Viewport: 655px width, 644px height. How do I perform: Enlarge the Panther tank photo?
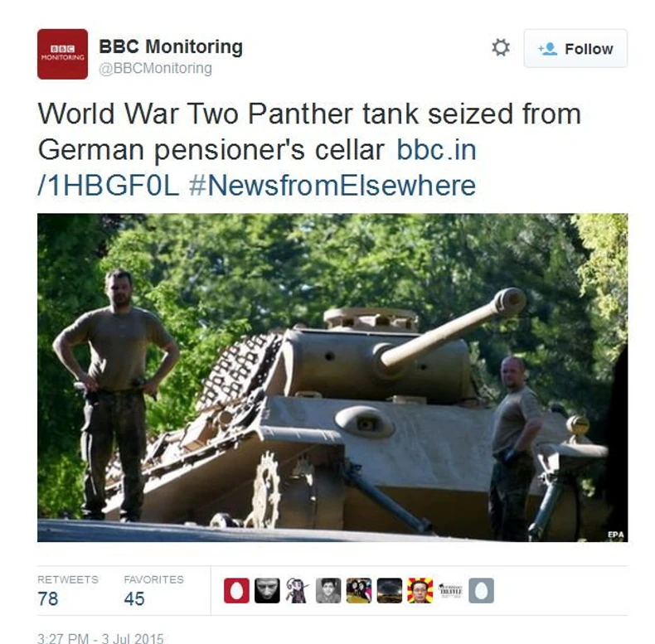click(x=332, y=378)
